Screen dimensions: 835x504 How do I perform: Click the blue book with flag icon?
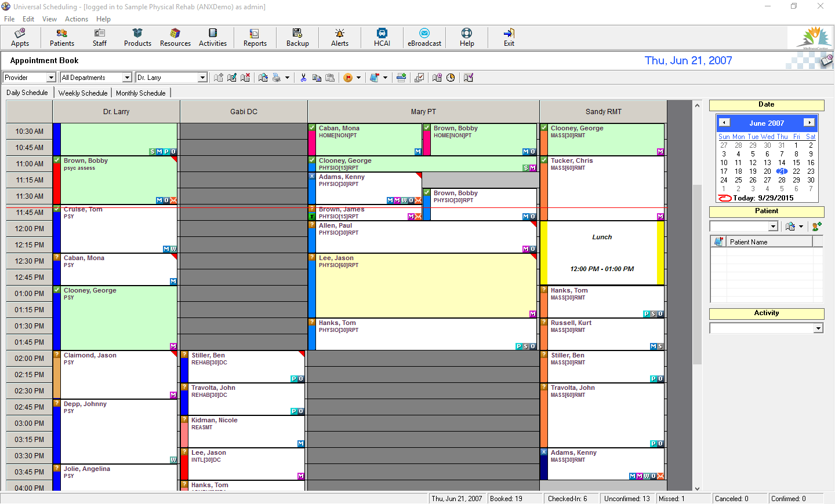[x=375, y=78]
